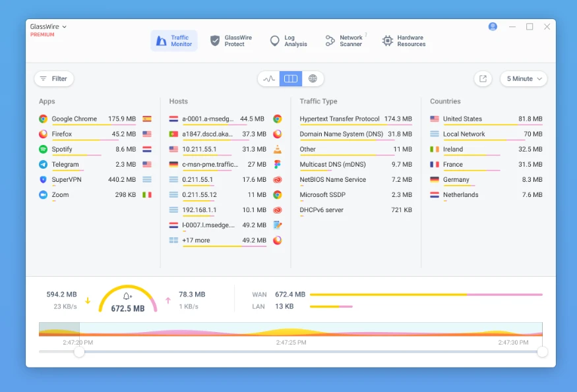Select Germany in Countries list
This screenshot has height=392, width=577.
[x=486, y=179]
